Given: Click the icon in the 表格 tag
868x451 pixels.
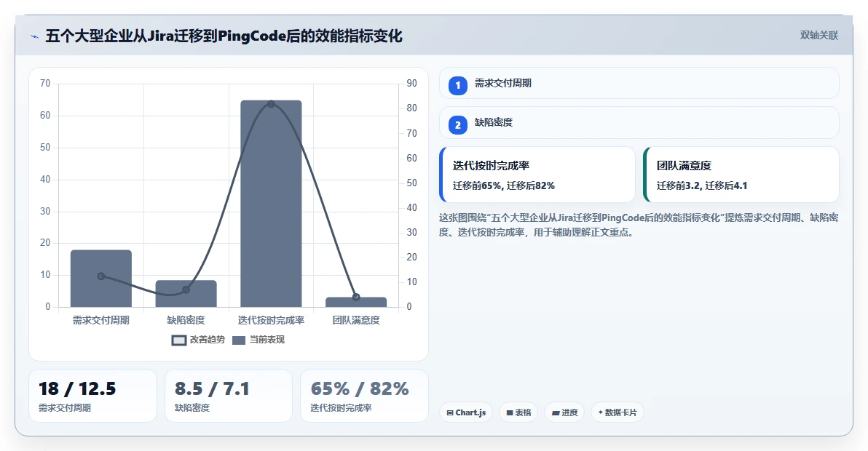Looking at the screenshot, I should 510,413.
